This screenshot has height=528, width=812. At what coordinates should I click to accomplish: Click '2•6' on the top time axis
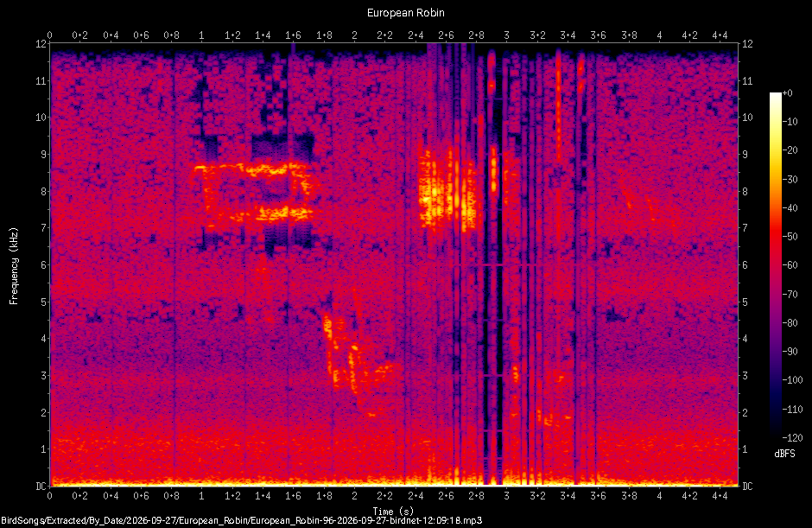(x=446, y=35)
